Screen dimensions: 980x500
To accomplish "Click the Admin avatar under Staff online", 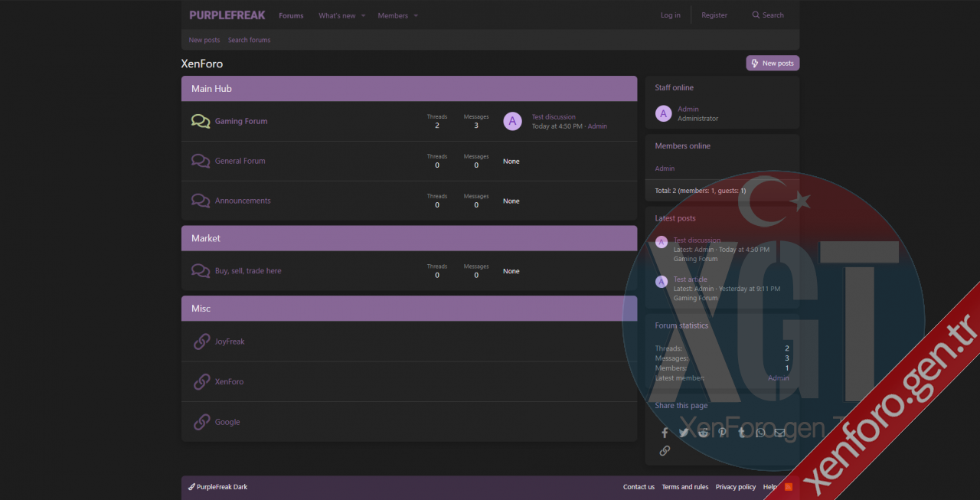I will [663, 113].
